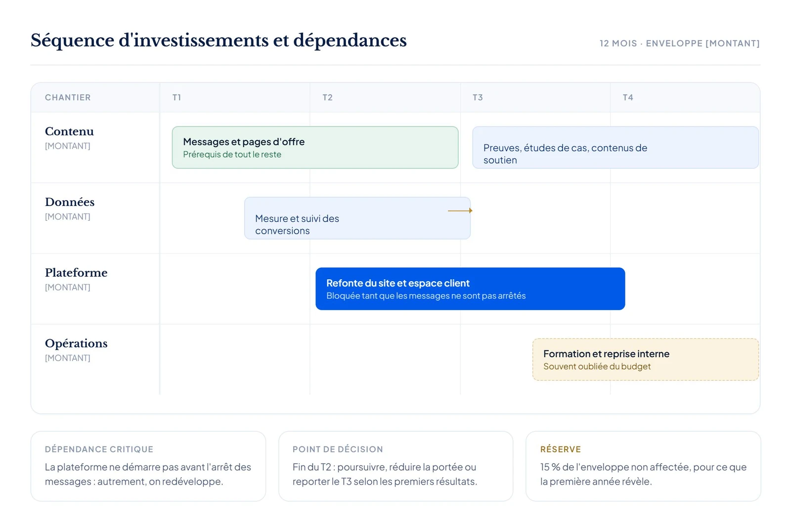
Task: Click the Opérations row label
Action: [76, 343]
